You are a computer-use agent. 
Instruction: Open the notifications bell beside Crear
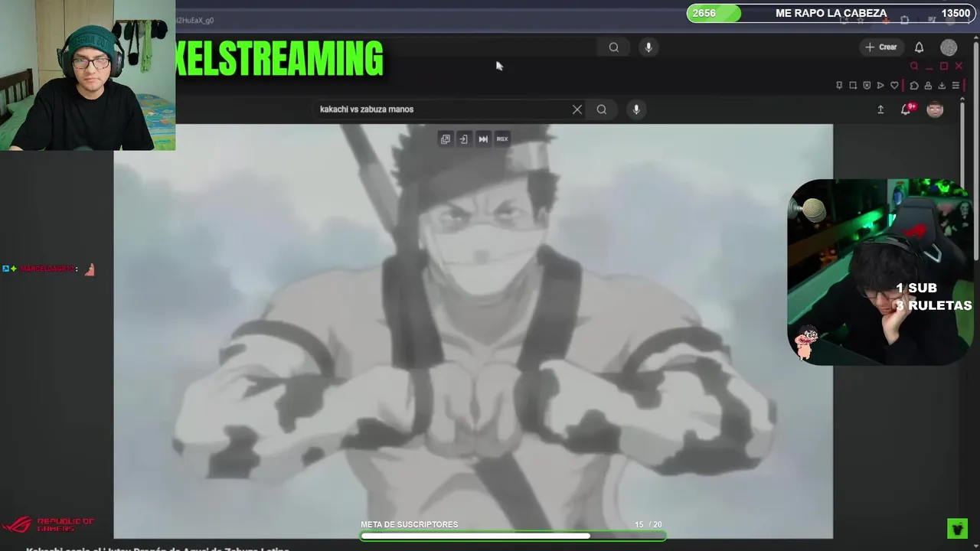[920, 47]
